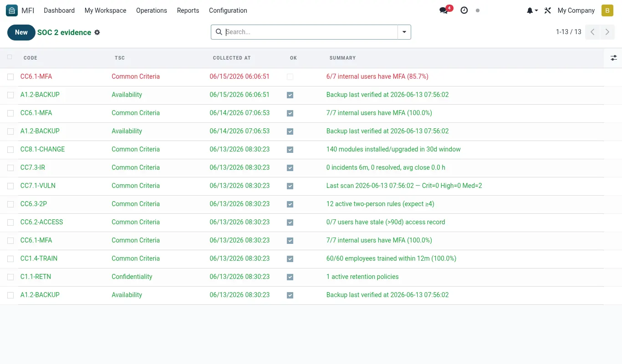622x364 pixels.
Task: Go to the previous page arrow
Action: [592, 32]
